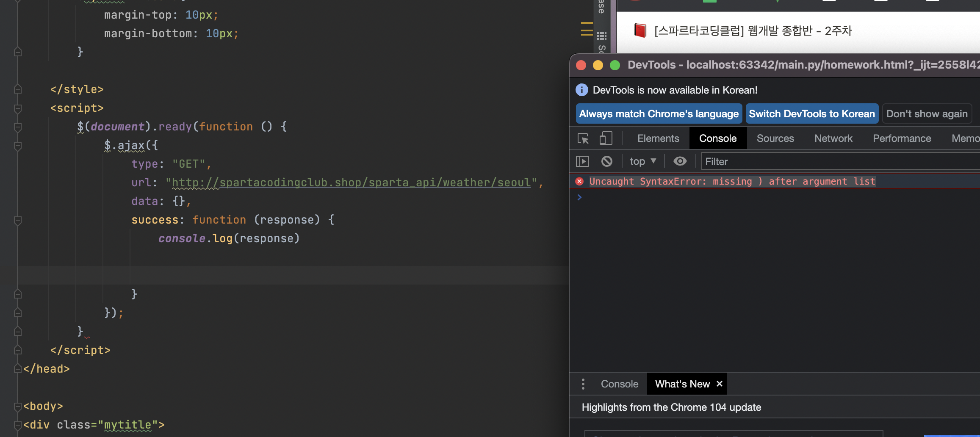Focus the console Filter input field
Screen dimensions: 980x437
coord(841,161)
